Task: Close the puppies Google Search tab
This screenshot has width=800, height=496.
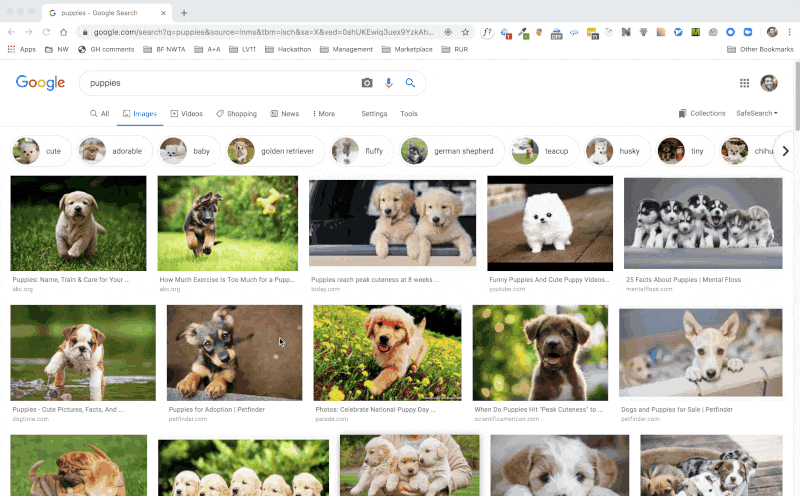Action: tap(163, 13)
